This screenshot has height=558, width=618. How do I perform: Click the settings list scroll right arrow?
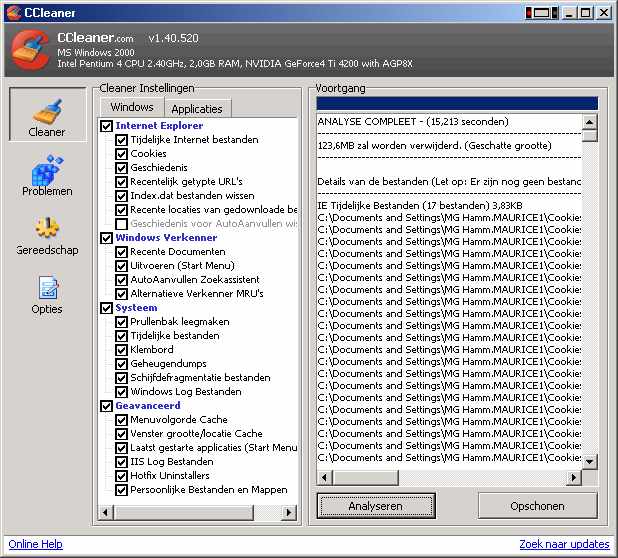point(289,512)
